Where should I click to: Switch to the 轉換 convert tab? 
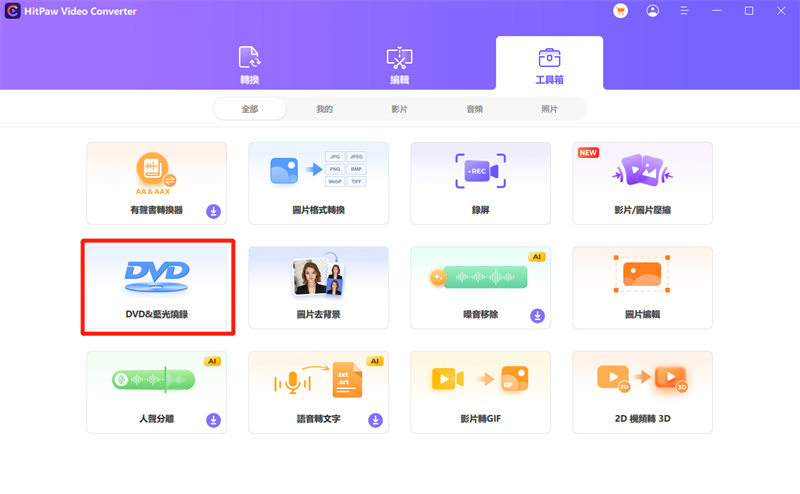click(249, 65)
